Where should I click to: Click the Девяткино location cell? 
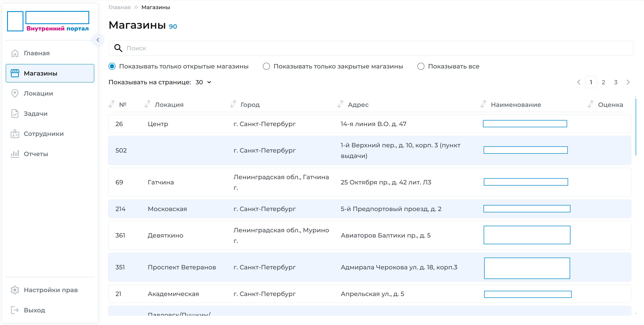tap(165, 235)
